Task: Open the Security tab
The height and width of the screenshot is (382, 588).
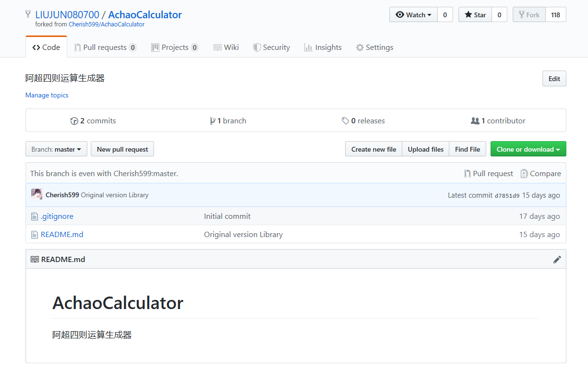Action: click(272, 47)
